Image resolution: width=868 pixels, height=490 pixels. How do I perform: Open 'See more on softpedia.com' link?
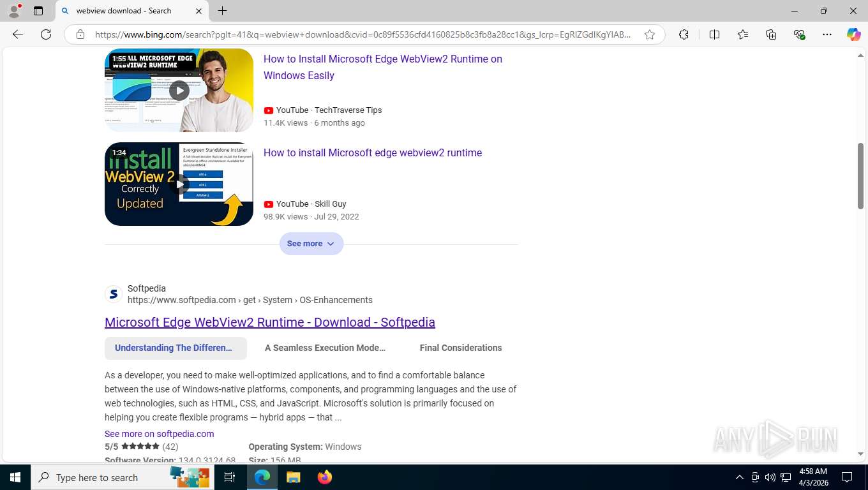click(160, 434)
